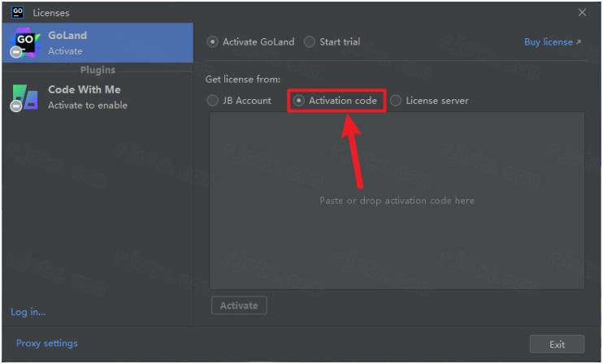Click the Code With Me plugin icon

[24, 97]
